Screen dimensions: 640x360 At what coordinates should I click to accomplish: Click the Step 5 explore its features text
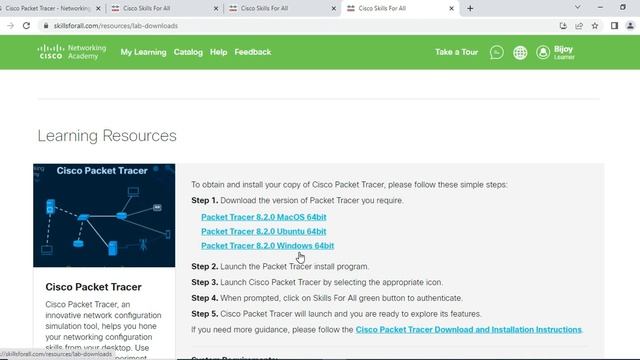337,314
